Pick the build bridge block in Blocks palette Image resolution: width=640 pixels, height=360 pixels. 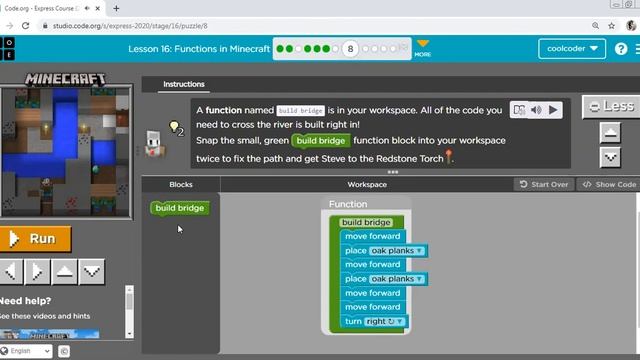point(180,208)
